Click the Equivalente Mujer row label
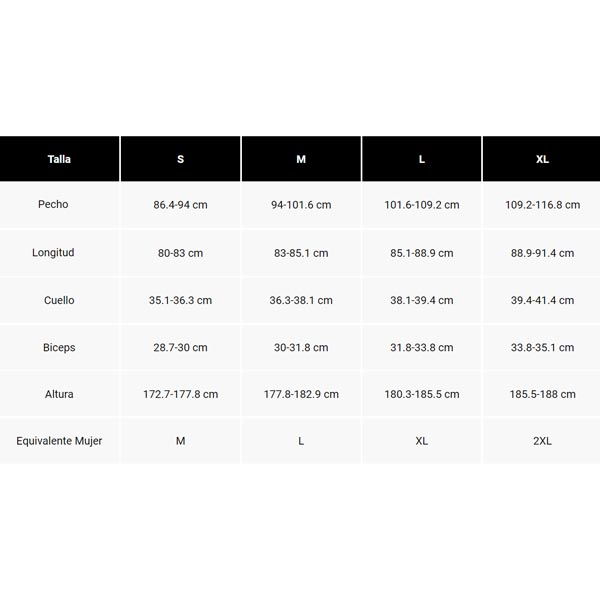Image resolution: width=600 pixels, height=600 pixels. point(59,441)
